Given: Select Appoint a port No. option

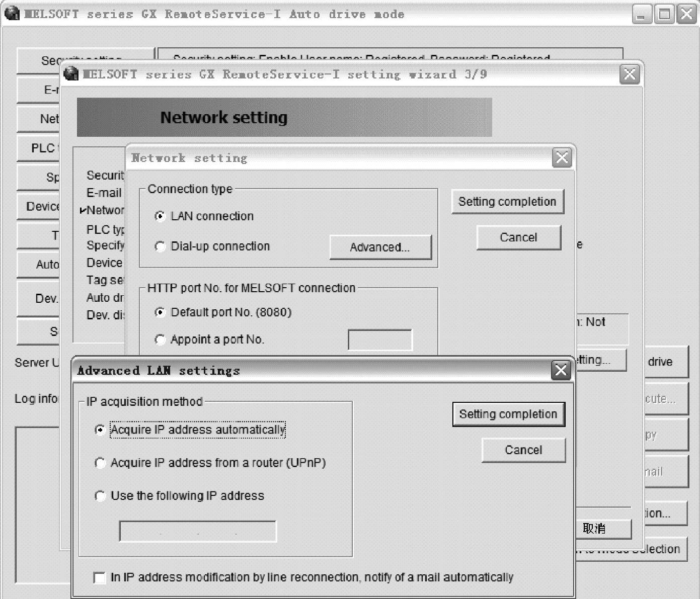Looking at the screenshot, I should 160,339.
